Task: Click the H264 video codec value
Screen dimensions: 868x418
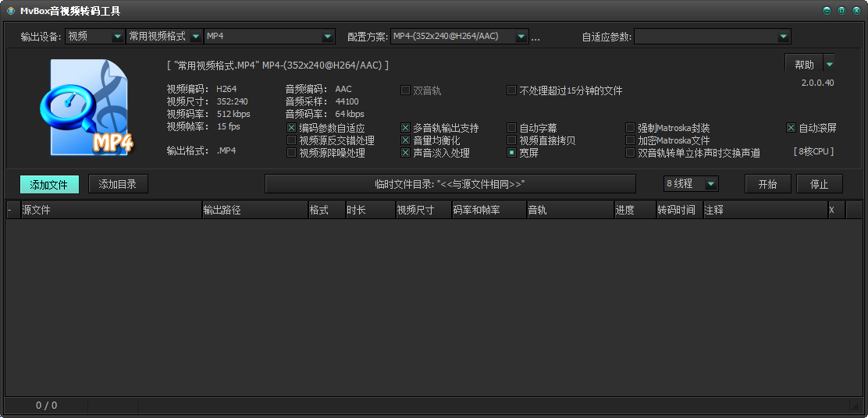Action: 226,88
